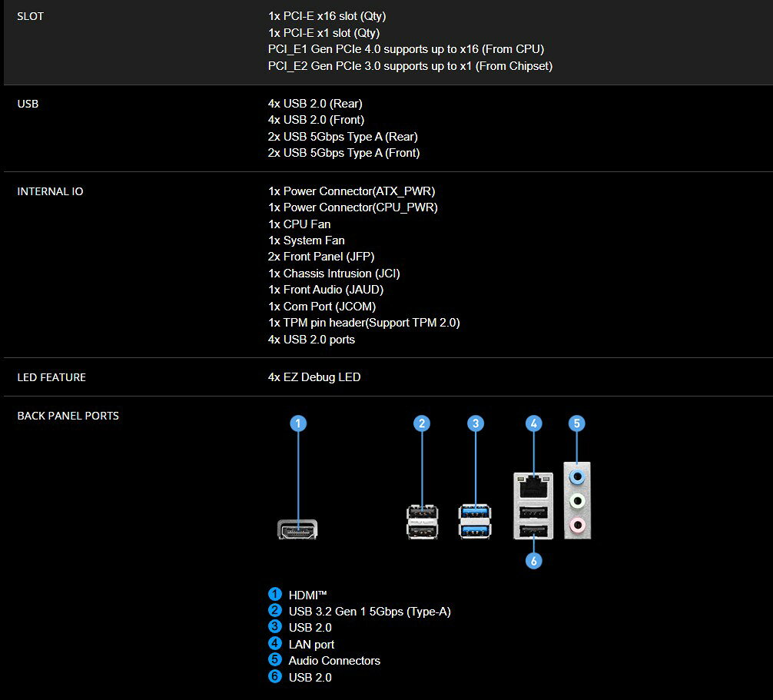773x700 pixels.
Task: Select the upper black USB port under callout 2
Action: click(422, 513)
